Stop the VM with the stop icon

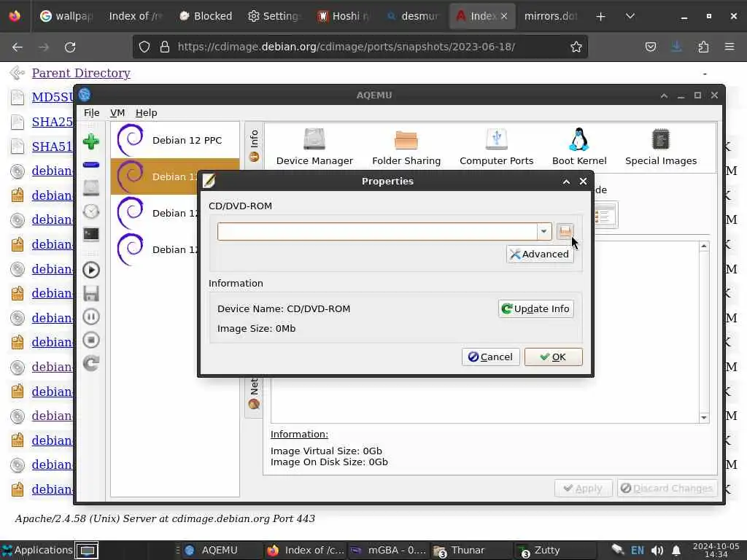pos(91,340)
